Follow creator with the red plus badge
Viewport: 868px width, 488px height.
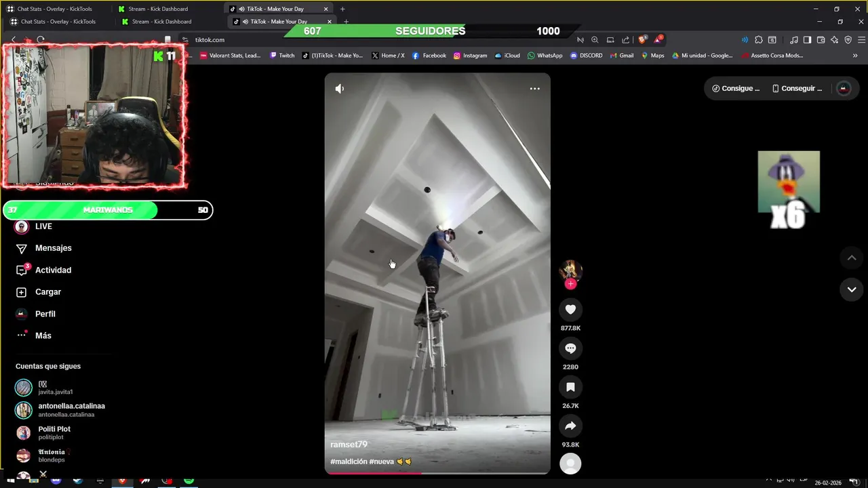tap(570, 284)
